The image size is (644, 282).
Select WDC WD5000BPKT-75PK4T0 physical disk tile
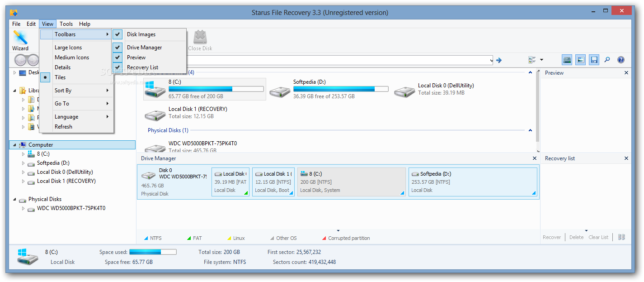tap(190, 147)
